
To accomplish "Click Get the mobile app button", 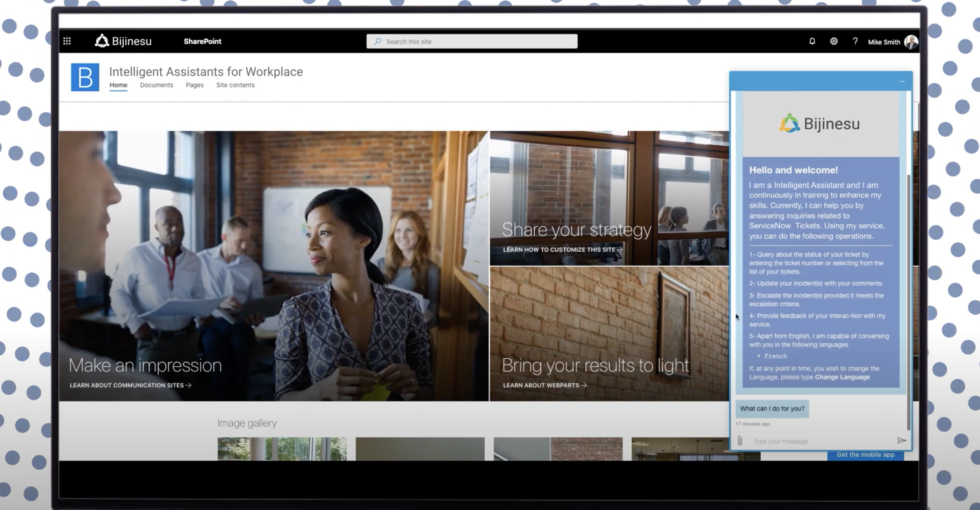I will click(x=865, y=455).
